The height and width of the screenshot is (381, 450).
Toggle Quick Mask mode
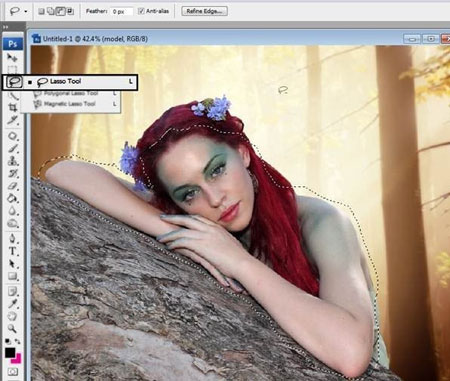[13, 372]
